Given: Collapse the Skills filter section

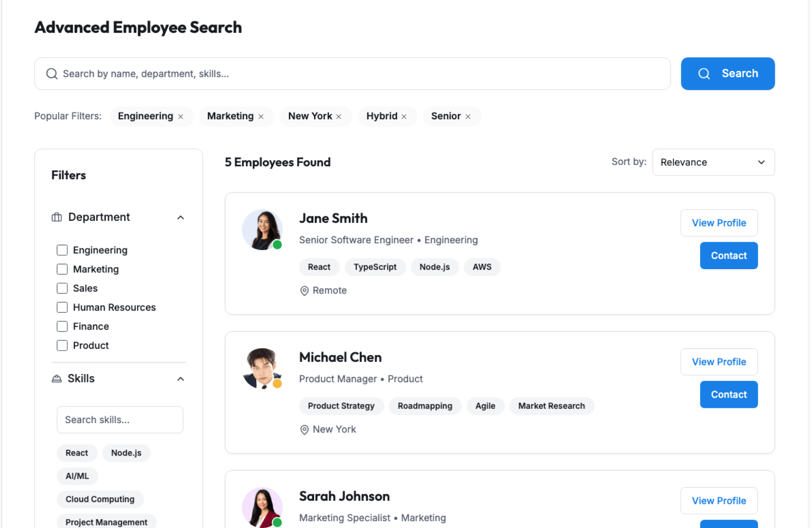Looking at the screenshot, I should pos(181,379).
